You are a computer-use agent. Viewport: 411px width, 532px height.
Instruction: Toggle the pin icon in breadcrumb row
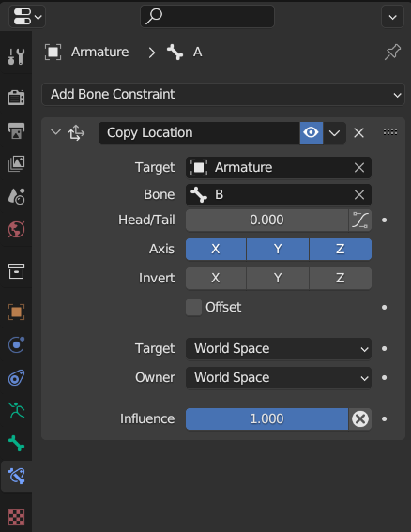point(392,53)
